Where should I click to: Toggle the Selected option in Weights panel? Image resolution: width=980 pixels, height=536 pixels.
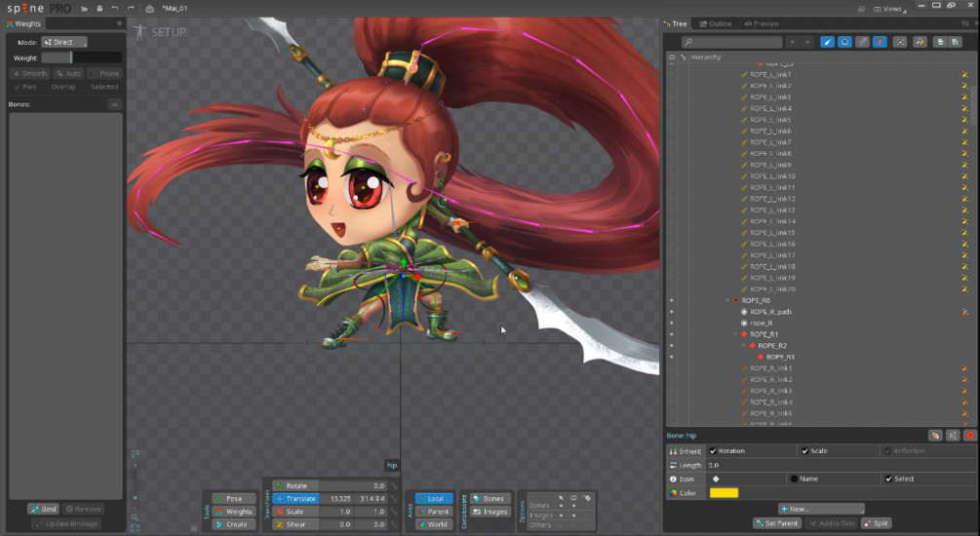pyautogui.click(x=100, y=87)
